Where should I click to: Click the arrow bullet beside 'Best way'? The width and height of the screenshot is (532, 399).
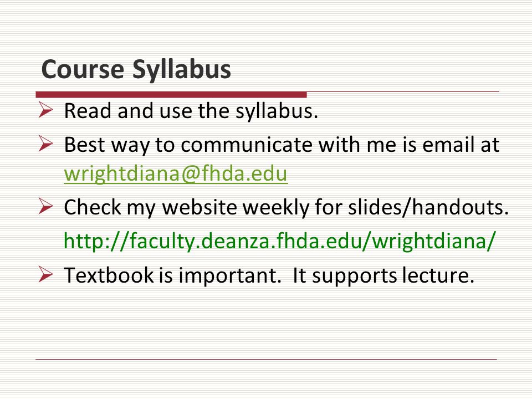coord(46,143)
